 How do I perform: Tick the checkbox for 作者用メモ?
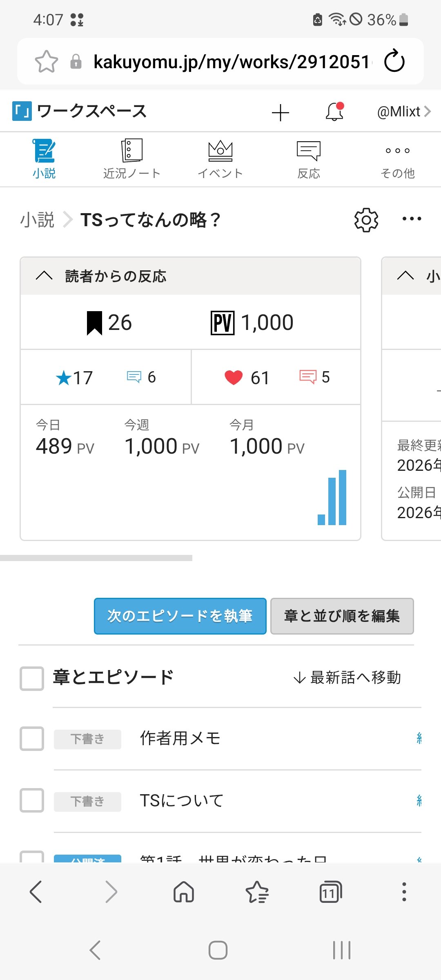tap(32, 739)
